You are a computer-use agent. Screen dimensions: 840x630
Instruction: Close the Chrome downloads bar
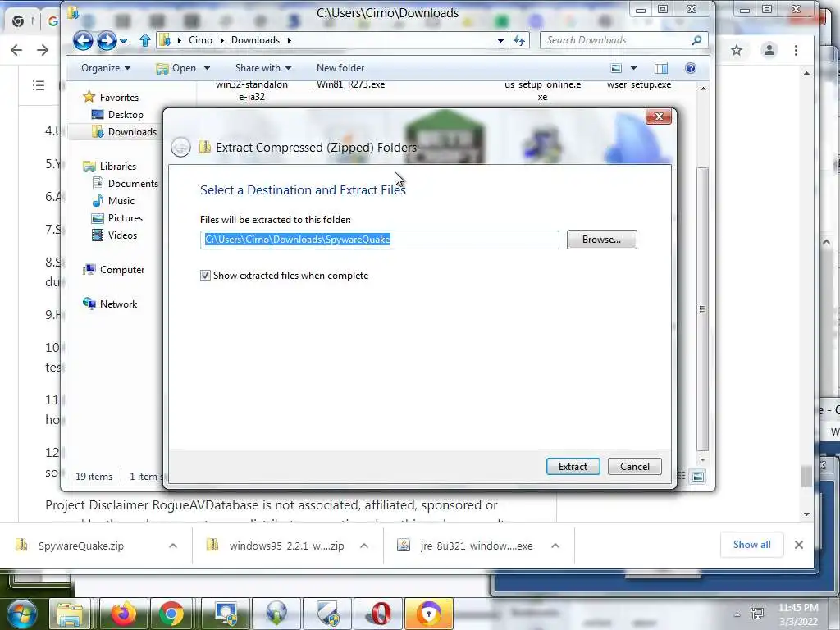(799, 545)
